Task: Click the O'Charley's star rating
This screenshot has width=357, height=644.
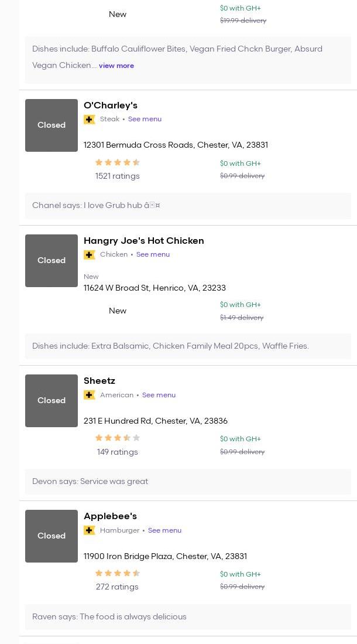Action: [x=118, y=163]
